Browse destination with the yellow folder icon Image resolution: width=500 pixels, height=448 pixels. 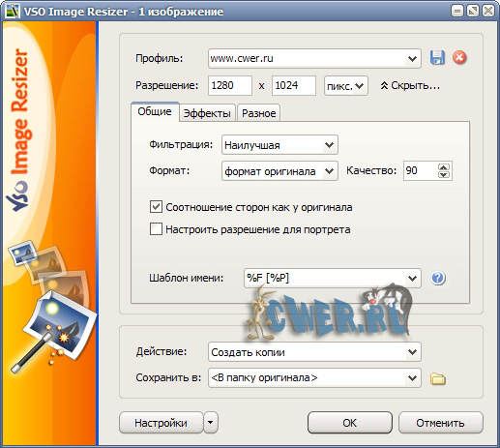point(438,378)
